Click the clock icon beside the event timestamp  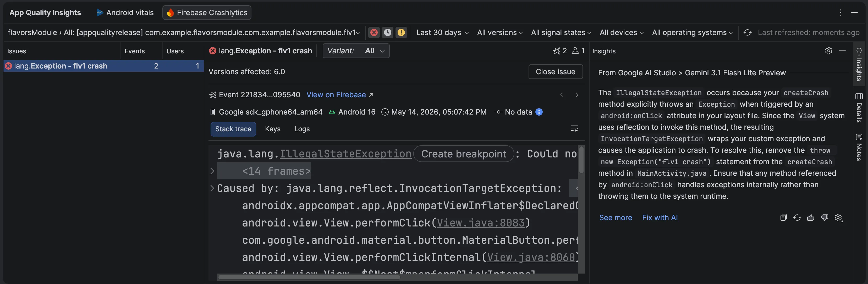tap(385, 112)
